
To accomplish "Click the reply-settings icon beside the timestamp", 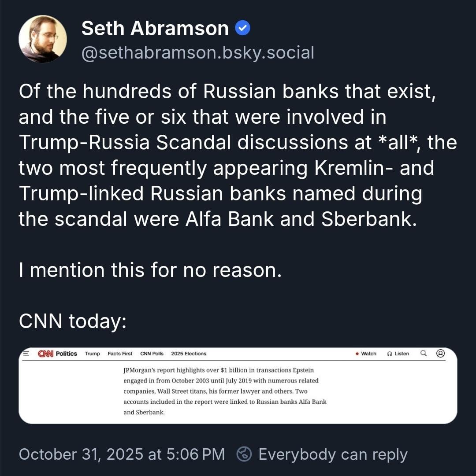I will 244,454.
